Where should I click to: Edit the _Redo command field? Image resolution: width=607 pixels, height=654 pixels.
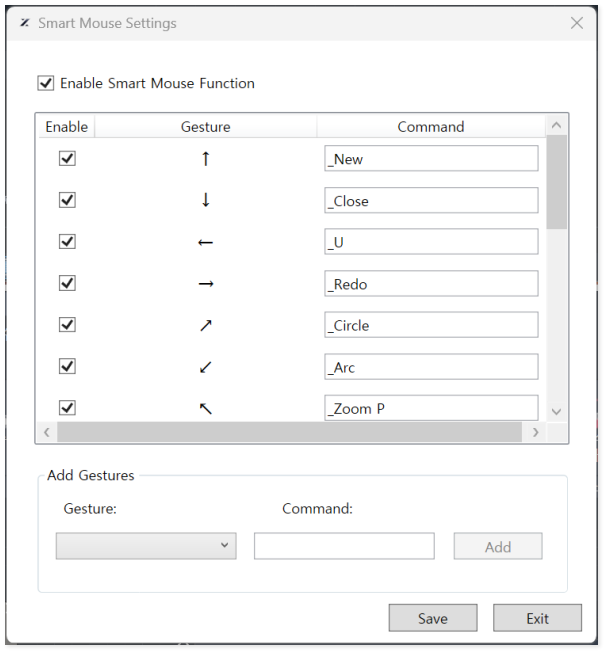431,283
